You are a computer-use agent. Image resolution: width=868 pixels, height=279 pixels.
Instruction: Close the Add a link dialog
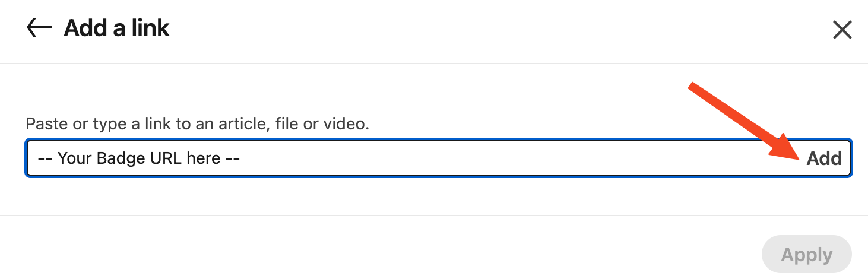(842, 29)
